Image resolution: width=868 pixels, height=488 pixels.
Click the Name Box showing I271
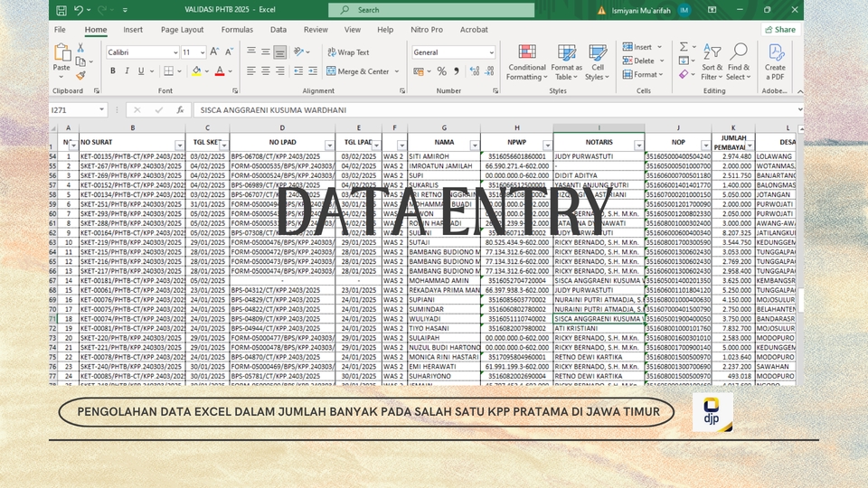pyautogui.click(x=78, y=110)
